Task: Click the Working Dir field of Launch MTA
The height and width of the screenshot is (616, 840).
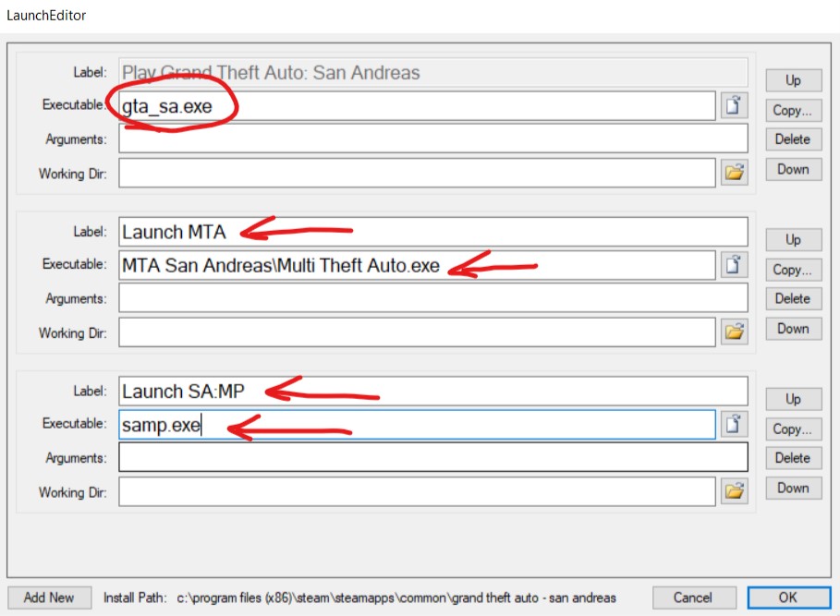Action: pyautogui.click(x=417, y=332)
